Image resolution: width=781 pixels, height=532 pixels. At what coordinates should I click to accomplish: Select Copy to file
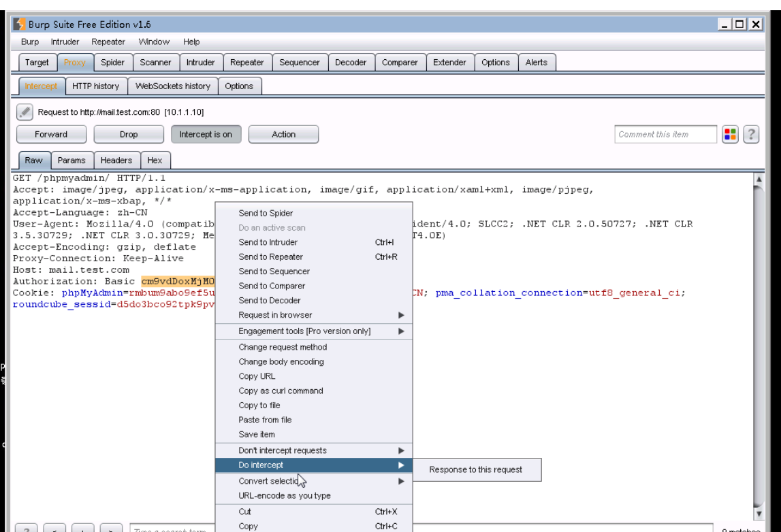[x=314, y=405]
